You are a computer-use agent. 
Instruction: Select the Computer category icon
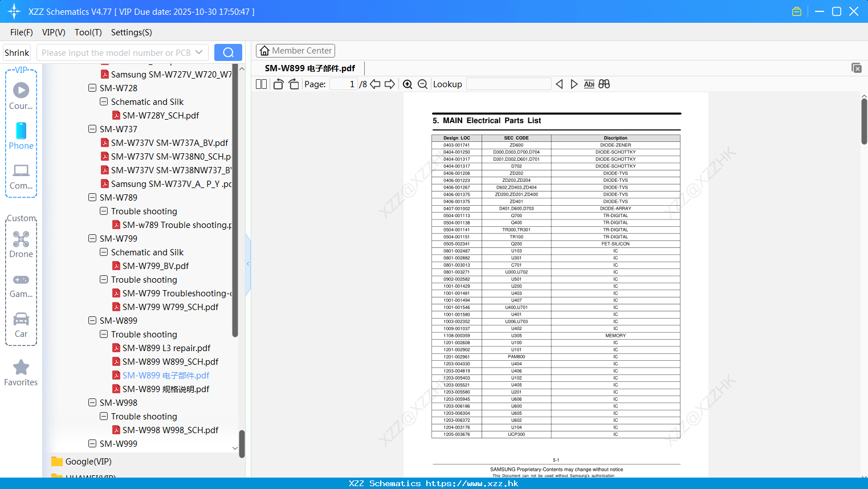21,176
